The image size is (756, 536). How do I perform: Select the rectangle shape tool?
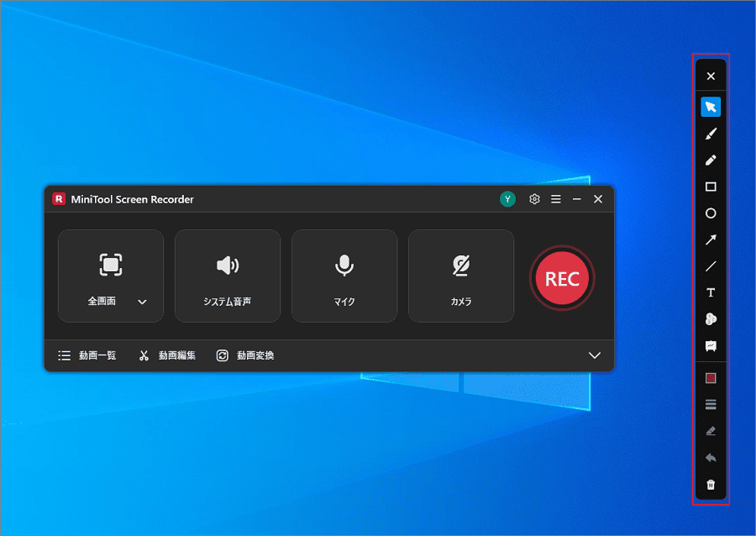click(711, 187)
